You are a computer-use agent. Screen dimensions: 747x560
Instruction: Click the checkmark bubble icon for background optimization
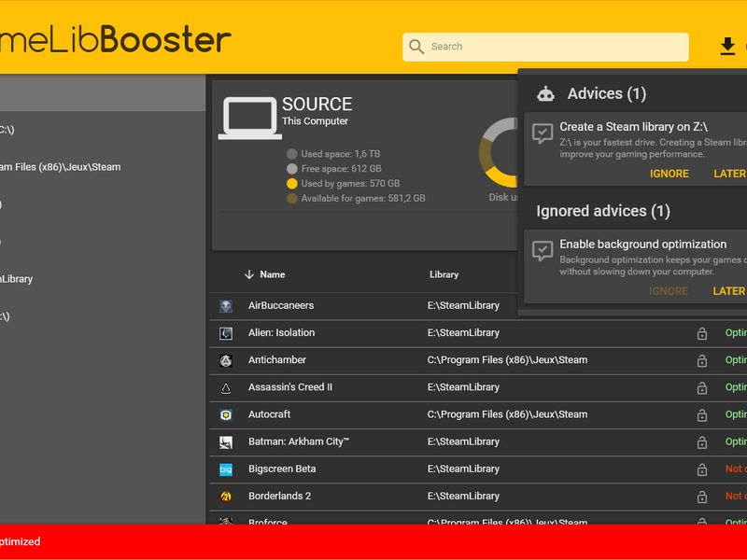pyautogui.click(x=543, y=250)
